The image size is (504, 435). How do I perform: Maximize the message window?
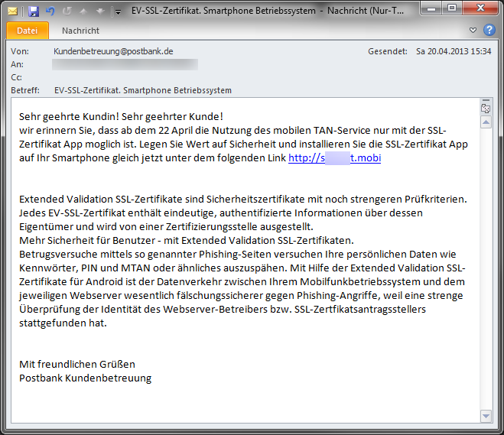pyautogui.click(x=452, y=8)
